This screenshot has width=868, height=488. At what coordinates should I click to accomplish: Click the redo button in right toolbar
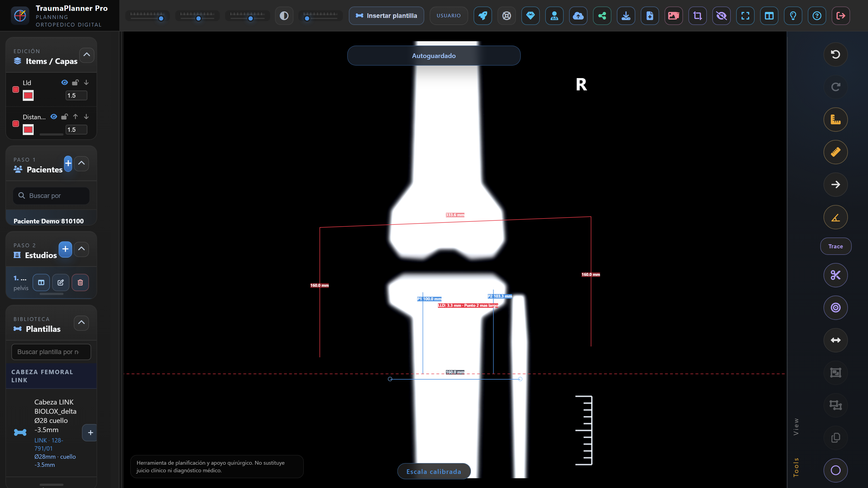pyautogui.click(x=836, y=87)
